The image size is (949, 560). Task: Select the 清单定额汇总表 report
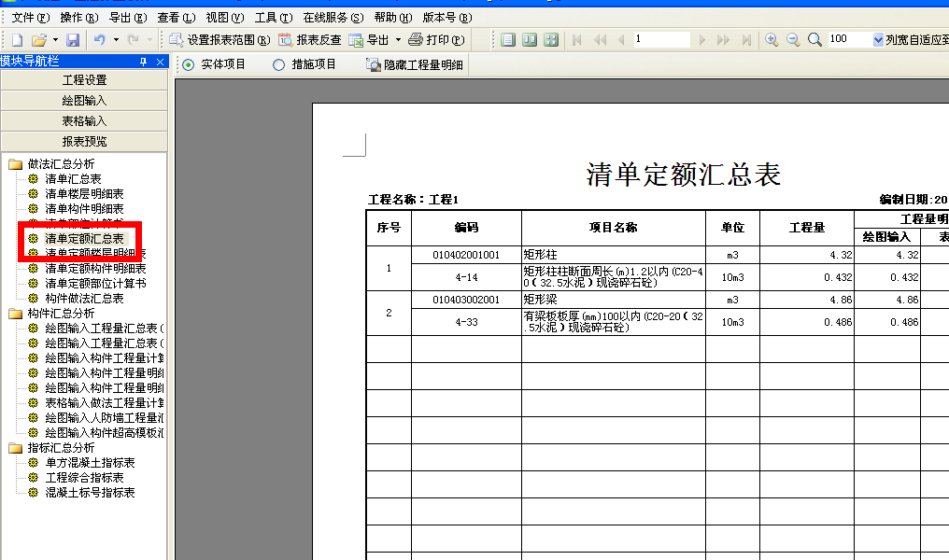click(x=84, y=238)
